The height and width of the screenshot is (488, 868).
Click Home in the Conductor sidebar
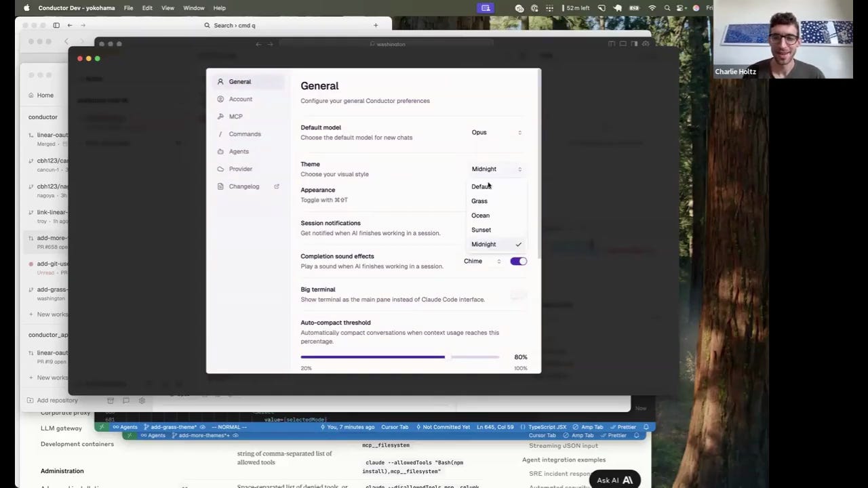[45, 95]
